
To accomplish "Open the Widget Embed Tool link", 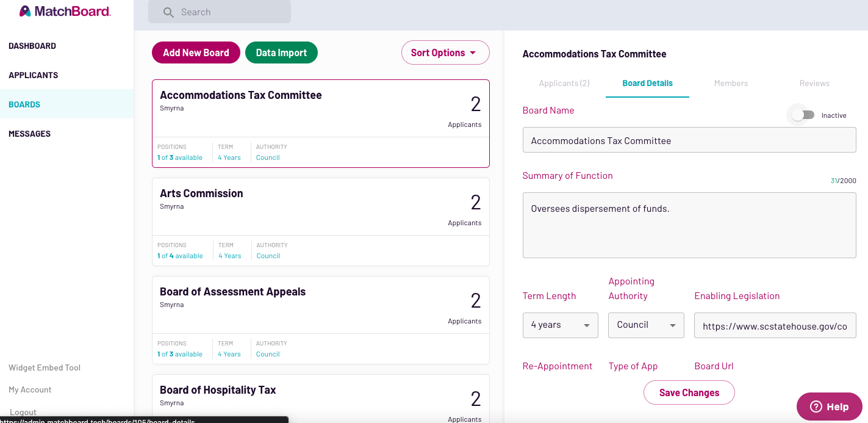I will pos(45,367).
